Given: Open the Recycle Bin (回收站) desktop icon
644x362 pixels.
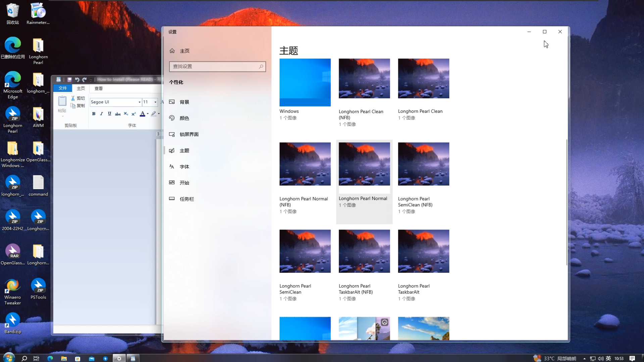Looking at the screenshot, I should (x=13, y=14).
